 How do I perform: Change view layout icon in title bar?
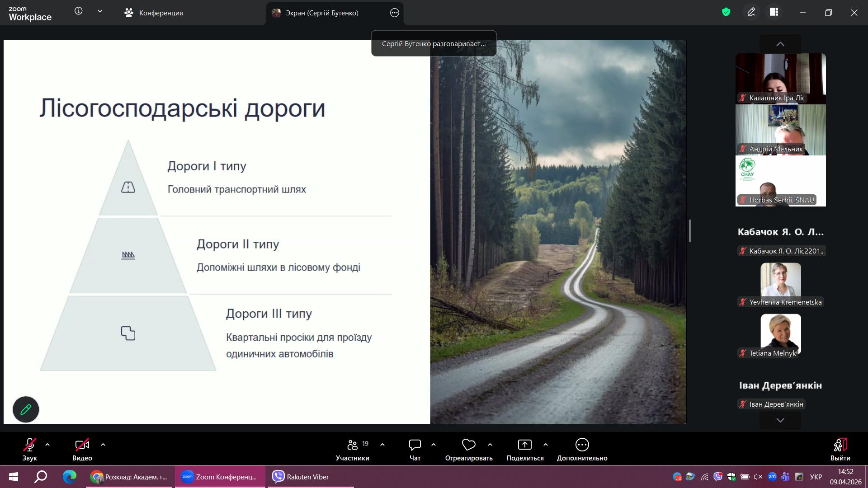coord(774,12)
